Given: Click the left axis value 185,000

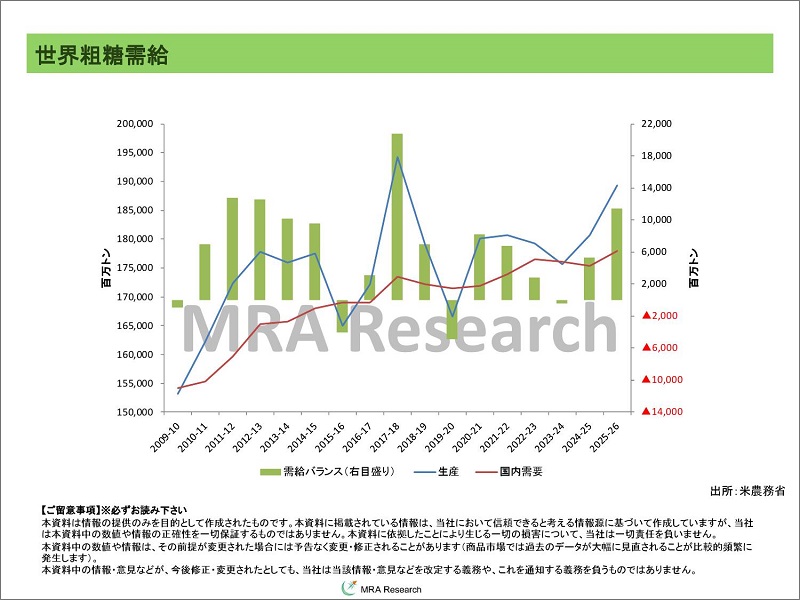Looking at the screenshot, I should click(x=135, y=210).
